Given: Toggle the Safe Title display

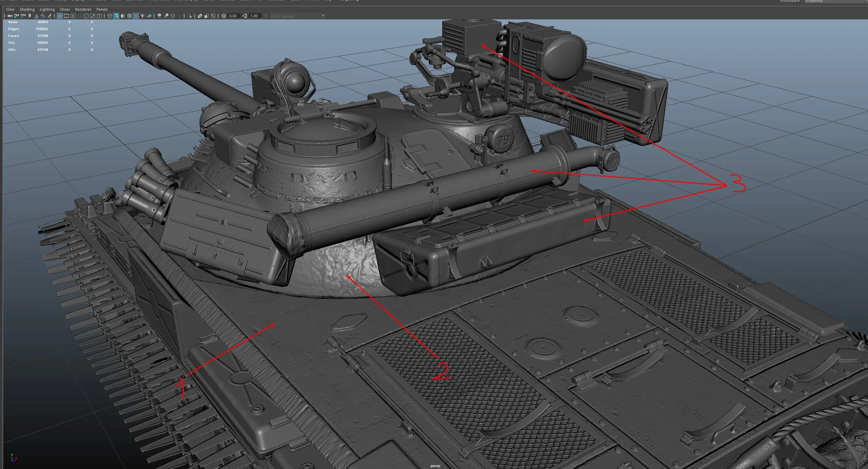Looking at the screenshot, I should point(99,16).
